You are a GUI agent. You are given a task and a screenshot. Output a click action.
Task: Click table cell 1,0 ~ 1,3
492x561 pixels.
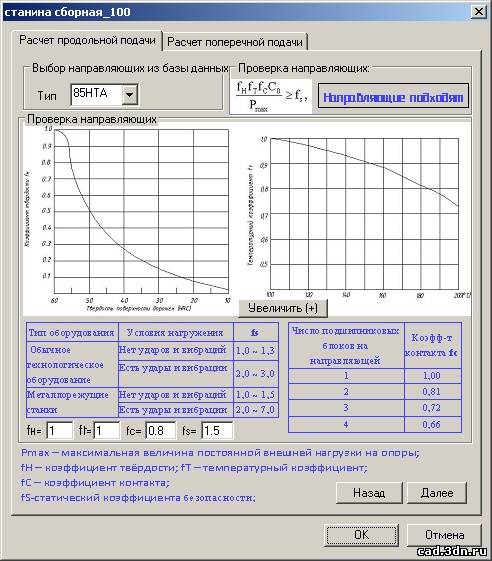(255, 351)
